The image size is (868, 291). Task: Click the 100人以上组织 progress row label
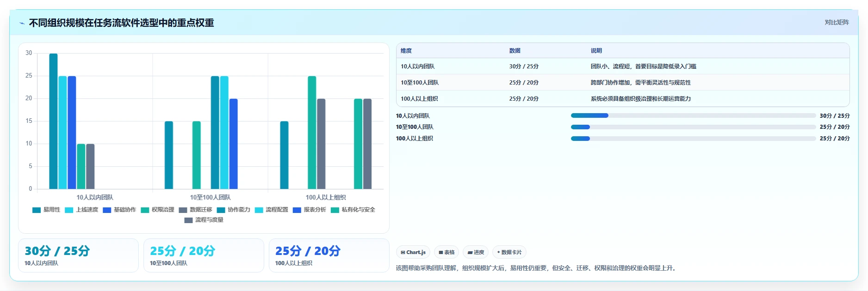click(415, 139)
